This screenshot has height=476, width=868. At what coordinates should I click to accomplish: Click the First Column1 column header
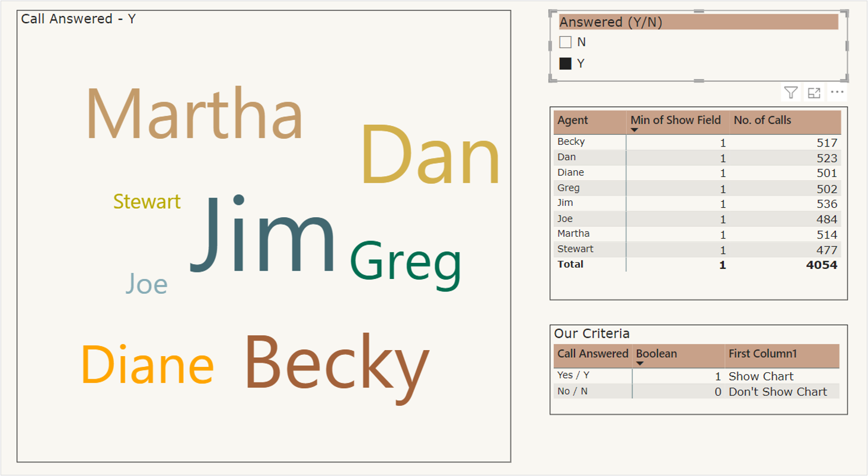tap(762, 354)
